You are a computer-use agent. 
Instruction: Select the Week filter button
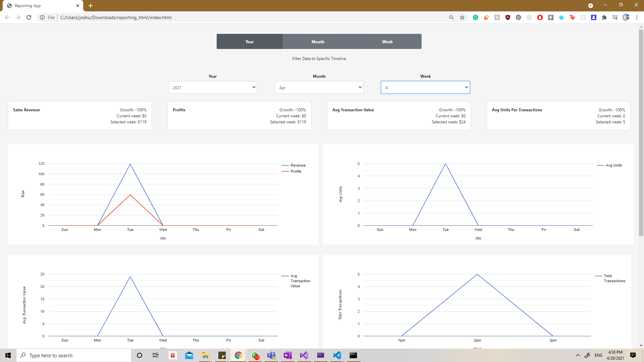pyautogui.click(x=387, y=41)
